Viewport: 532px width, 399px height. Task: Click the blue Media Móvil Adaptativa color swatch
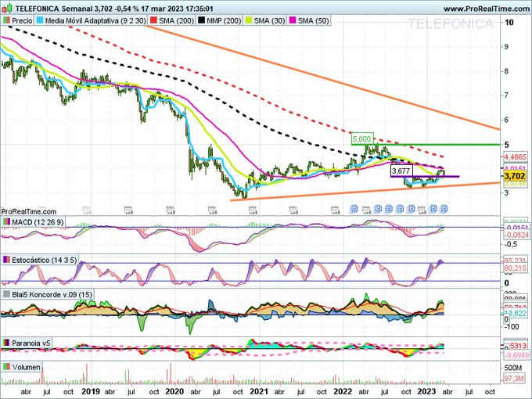click(x=40, y=20)
